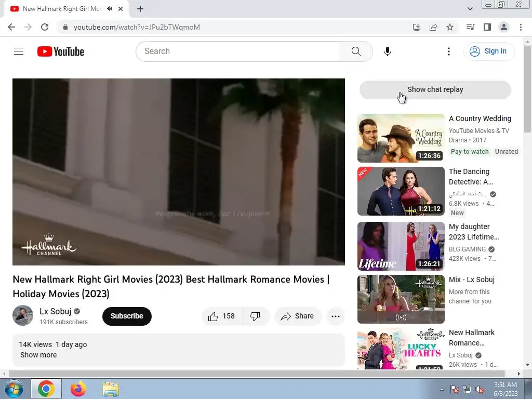
Task: Open the Windows Start button
Action: 14,389
